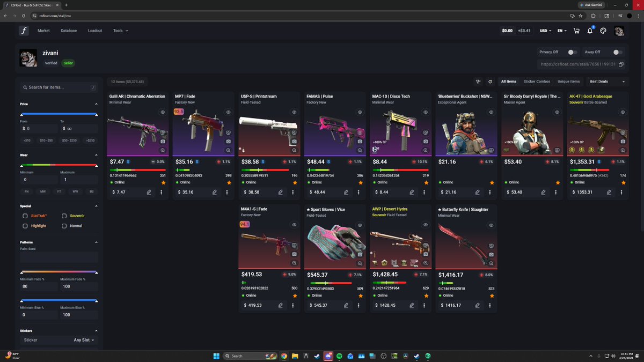The width and height of the screenshot is (644, 362).
Task: Click the Price range slider
Action: [59, 114]
